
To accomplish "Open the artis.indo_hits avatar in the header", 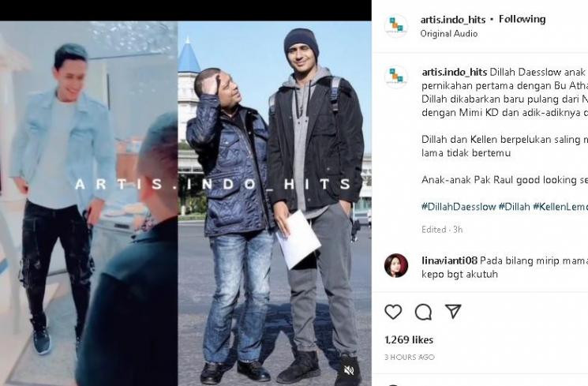I will pyautogui.click(x=396, y=26).
